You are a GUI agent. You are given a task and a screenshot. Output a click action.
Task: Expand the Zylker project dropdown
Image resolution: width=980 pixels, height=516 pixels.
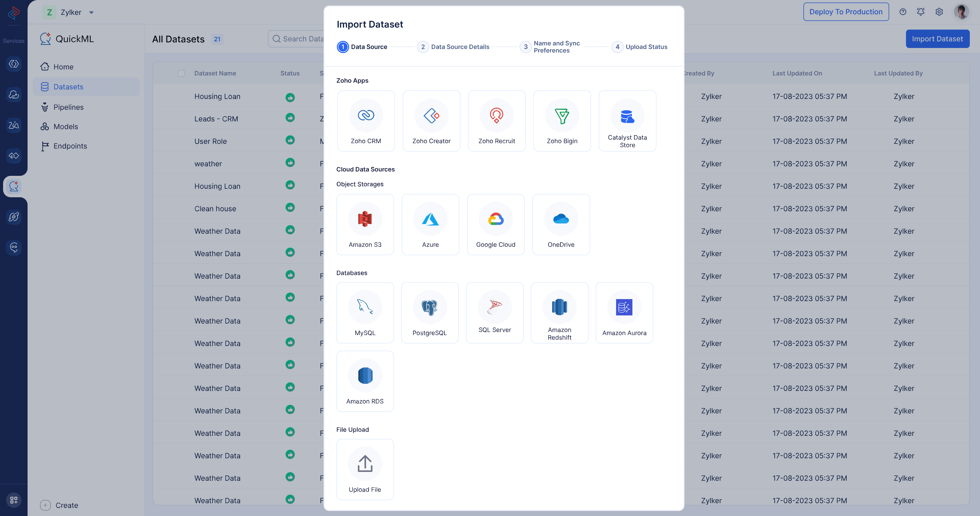tap(91, 13)
